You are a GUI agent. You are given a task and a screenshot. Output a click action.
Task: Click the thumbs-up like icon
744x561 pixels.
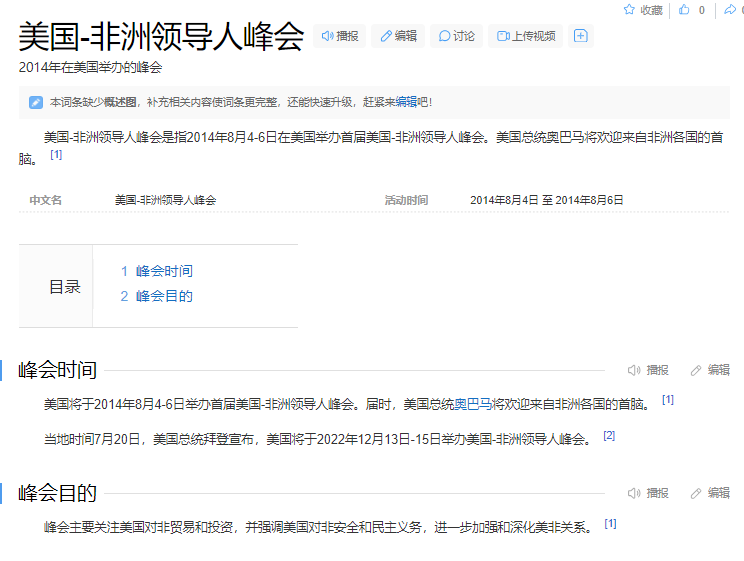684,9
